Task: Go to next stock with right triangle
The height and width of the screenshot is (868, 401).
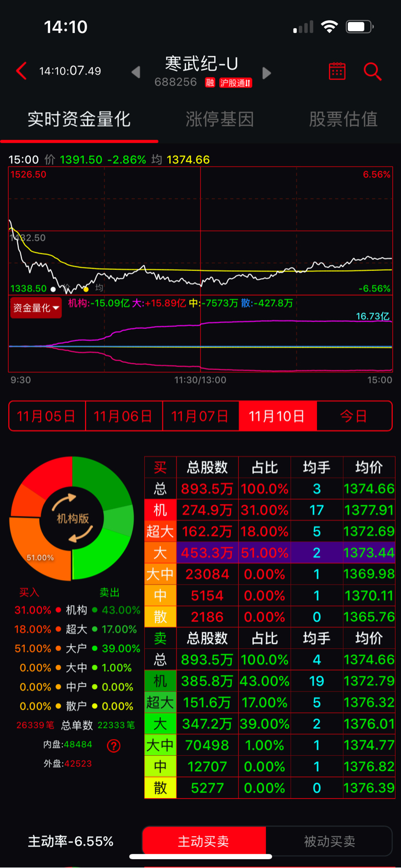Action: click(266, 73)
